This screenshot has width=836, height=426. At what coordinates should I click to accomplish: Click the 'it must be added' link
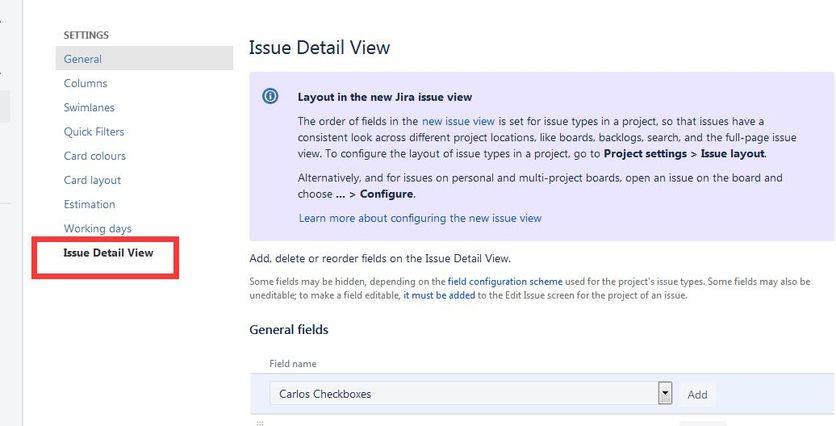pos(439,295)
